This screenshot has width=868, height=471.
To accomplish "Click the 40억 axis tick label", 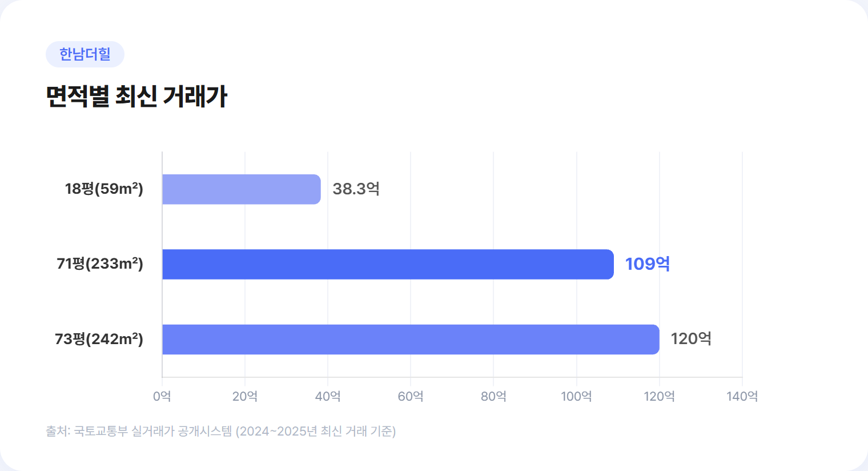I will [328, 396].
